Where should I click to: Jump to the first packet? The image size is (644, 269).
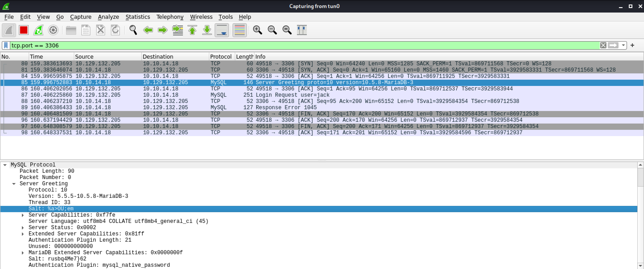point(192,30)
